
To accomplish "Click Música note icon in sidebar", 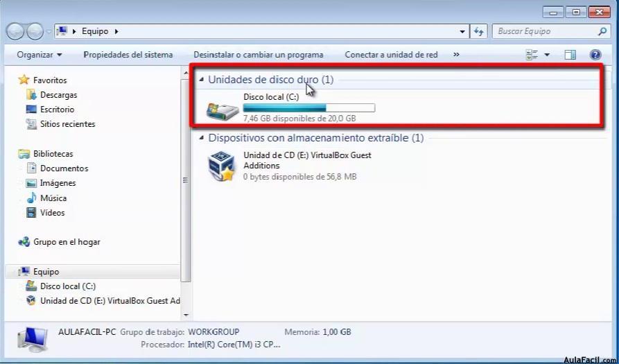I will pos(31,198).
